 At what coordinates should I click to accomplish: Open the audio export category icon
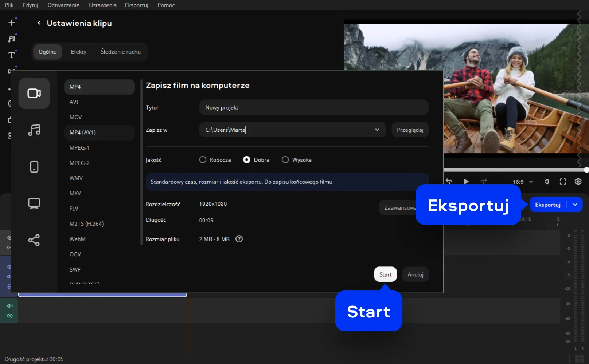(34, 130)
